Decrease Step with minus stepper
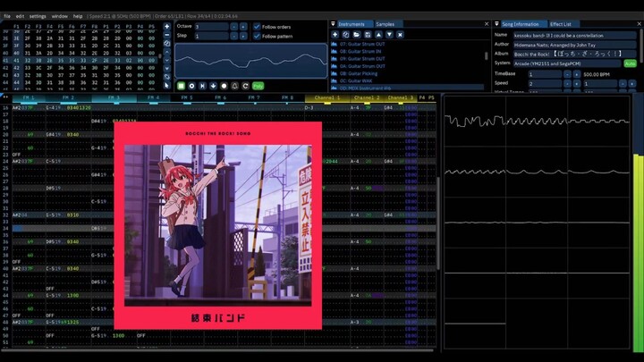The width and height of the screenshot is (644, 362). [x=233, y=36]
